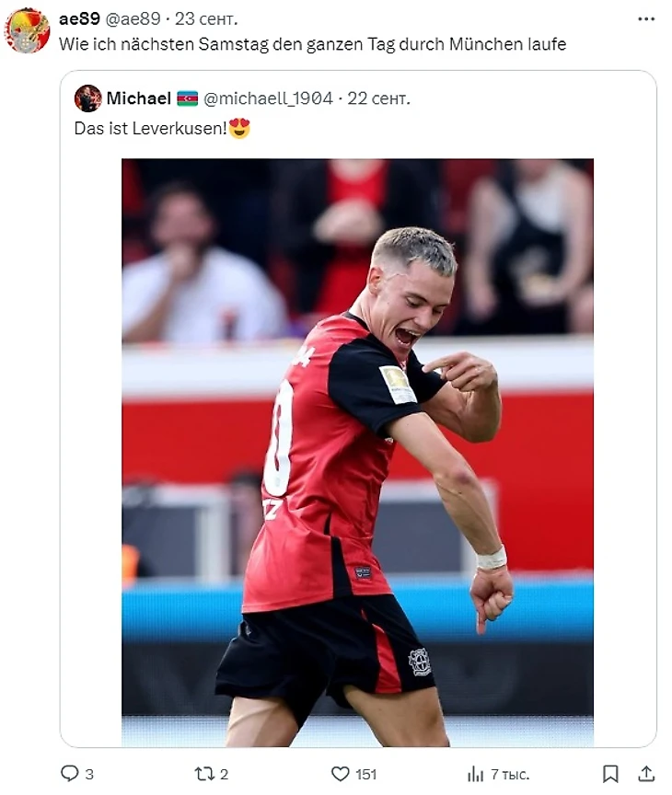Click the @michaell_1904 handle
Viewport: 672px width, 795px height.
tap(268, 98)
